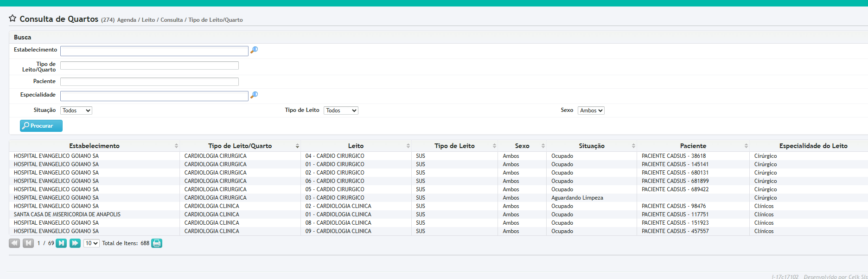Sort the table by Paciente column
The width and height of the screenshot is (868, 279).
[x=693, y=146]
